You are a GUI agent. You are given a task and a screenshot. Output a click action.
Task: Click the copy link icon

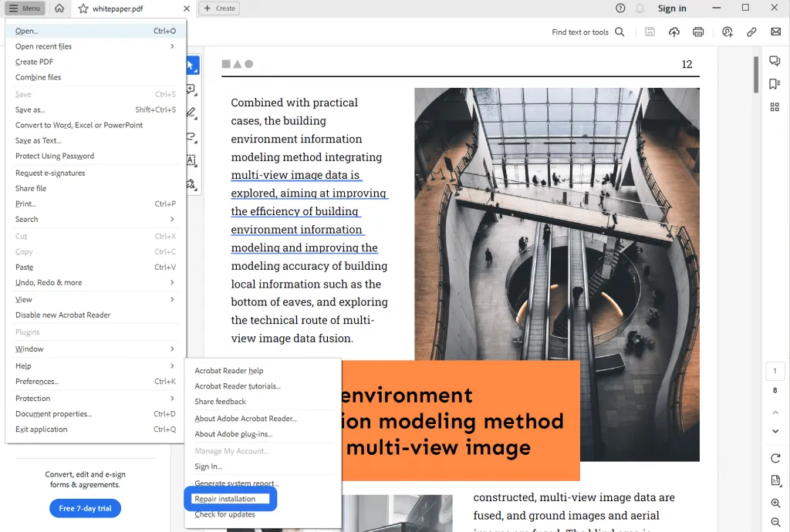point(751,32)
